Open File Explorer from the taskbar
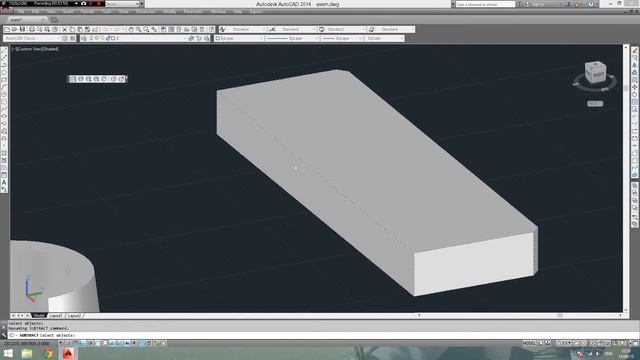640x360 pixels. [x=27, y=353]
